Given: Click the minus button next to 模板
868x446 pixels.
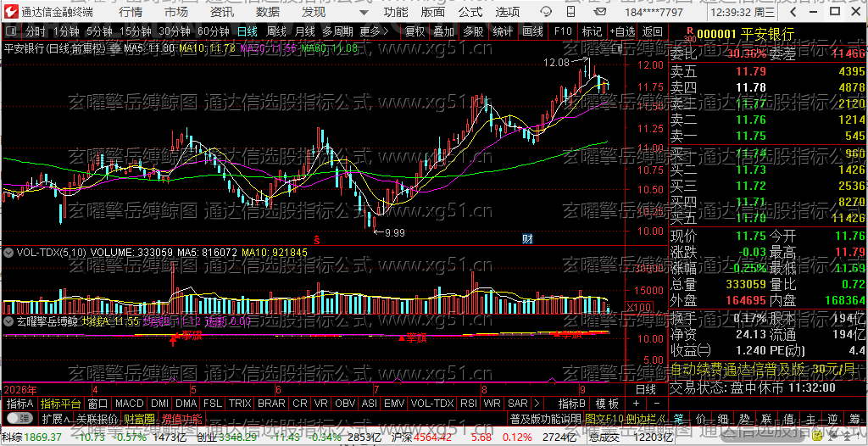Looking at the screenshot, I should coord(657,404).
